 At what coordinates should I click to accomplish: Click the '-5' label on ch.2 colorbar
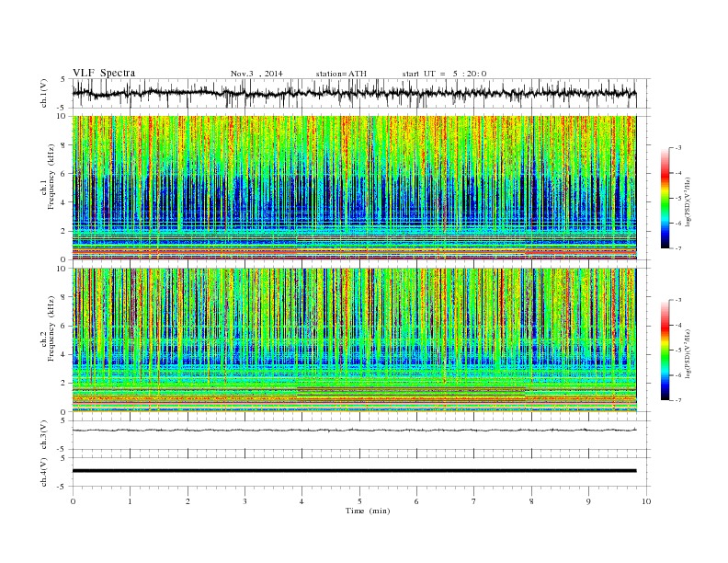pyautogui.click(x=678, y=350)
